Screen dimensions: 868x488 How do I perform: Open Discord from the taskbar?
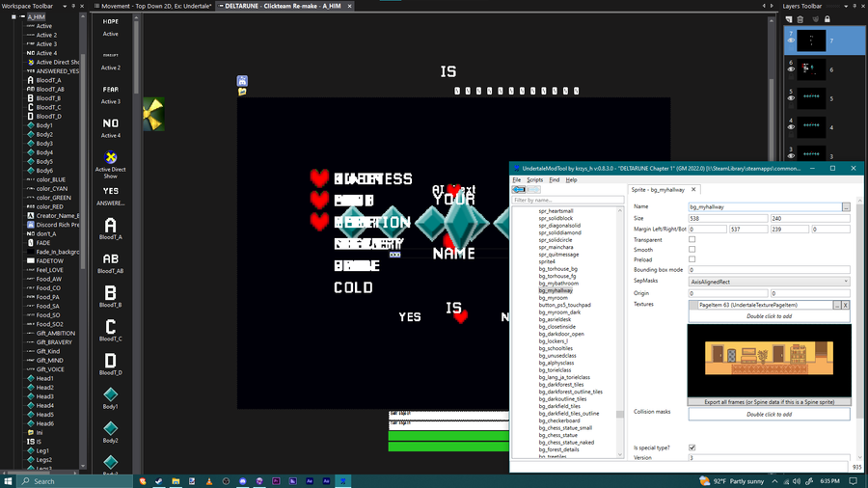pos(242,481)
